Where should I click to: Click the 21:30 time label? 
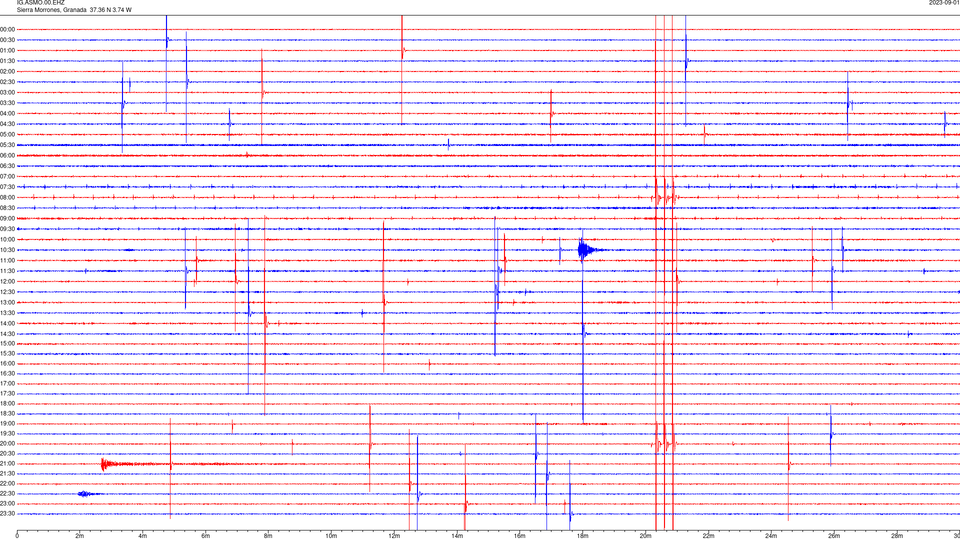coord(8,474)
